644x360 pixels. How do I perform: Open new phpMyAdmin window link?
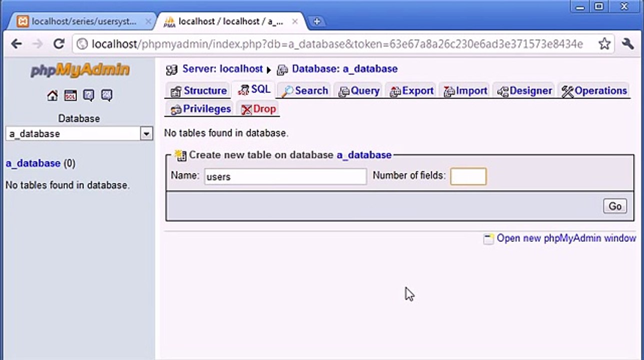pos(566,238)
